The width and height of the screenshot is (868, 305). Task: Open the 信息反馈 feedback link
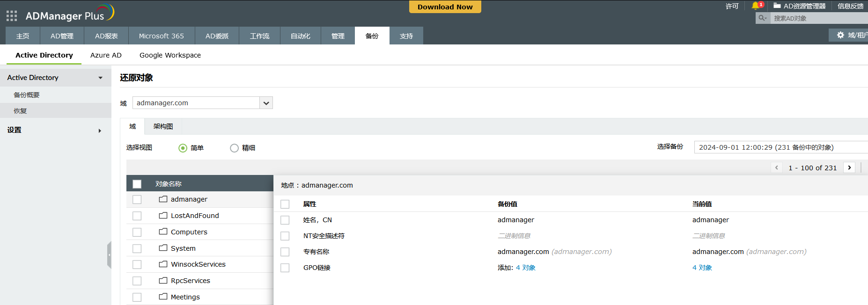click(850, 6)
